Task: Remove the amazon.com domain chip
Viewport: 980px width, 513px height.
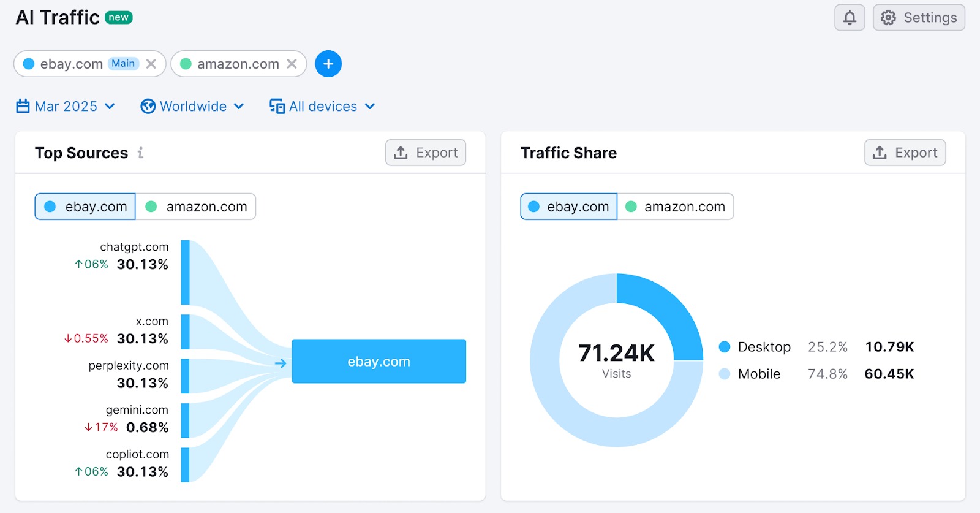Action: pyautogui.click(x=292, y=64)
